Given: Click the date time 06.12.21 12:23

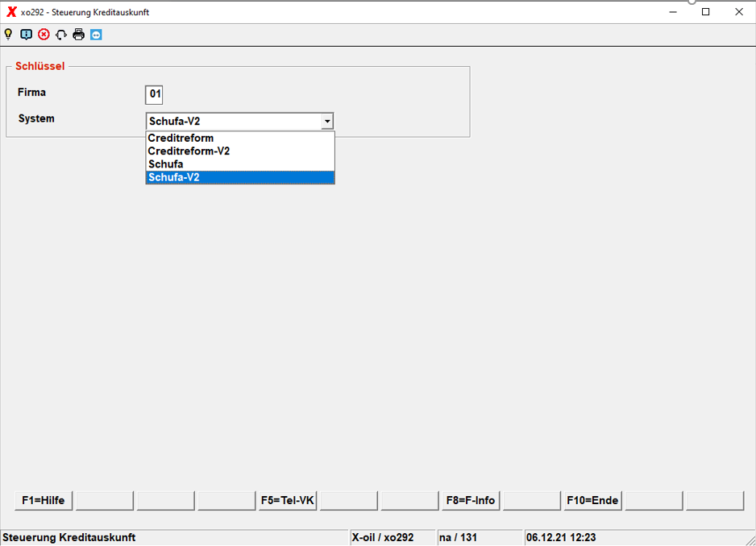Looking at the screenshot, I should 561,537.
